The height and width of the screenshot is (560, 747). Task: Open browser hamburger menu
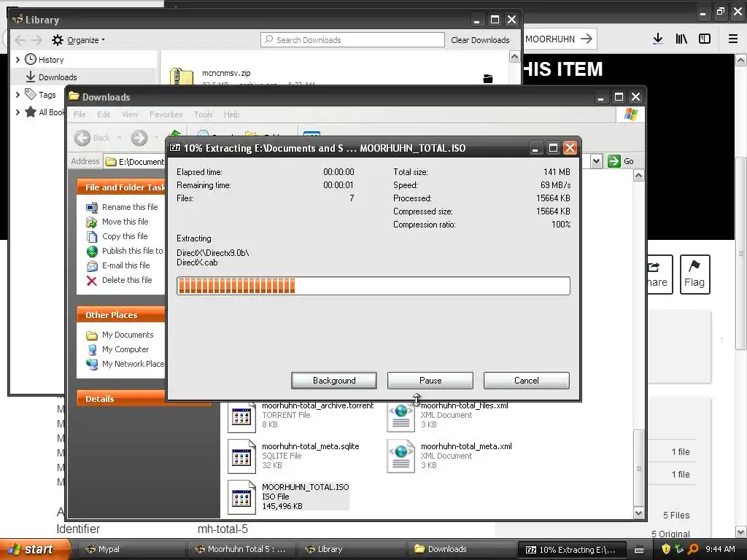(x=732, y=39)
